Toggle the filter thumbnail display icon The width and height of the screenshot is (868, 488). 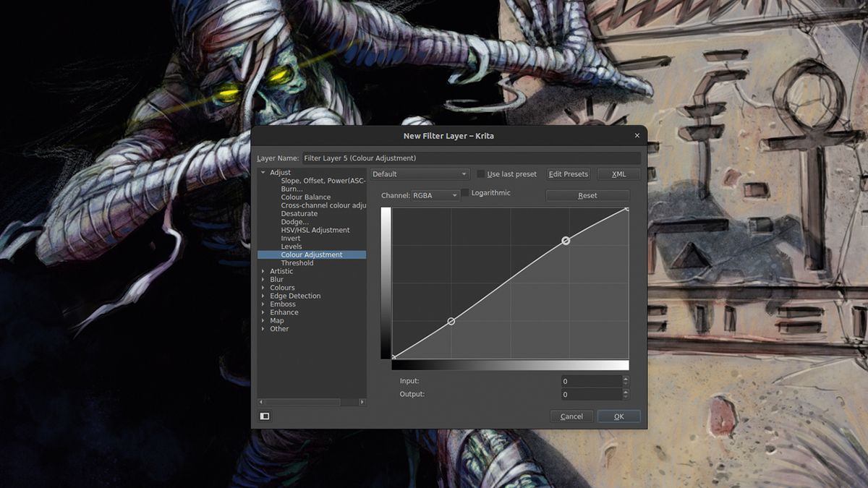tap(263, 416)
